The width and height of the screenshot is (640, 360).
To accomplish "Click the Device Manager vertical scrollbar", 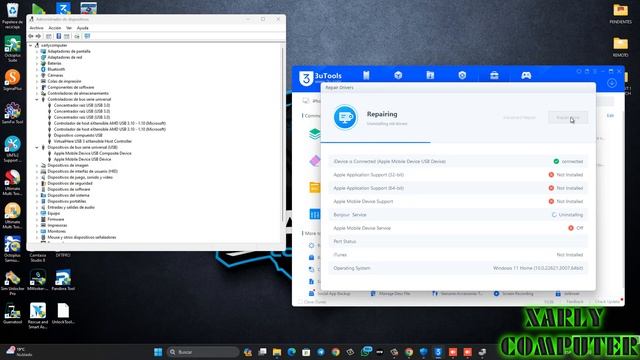I will (282, 135).
